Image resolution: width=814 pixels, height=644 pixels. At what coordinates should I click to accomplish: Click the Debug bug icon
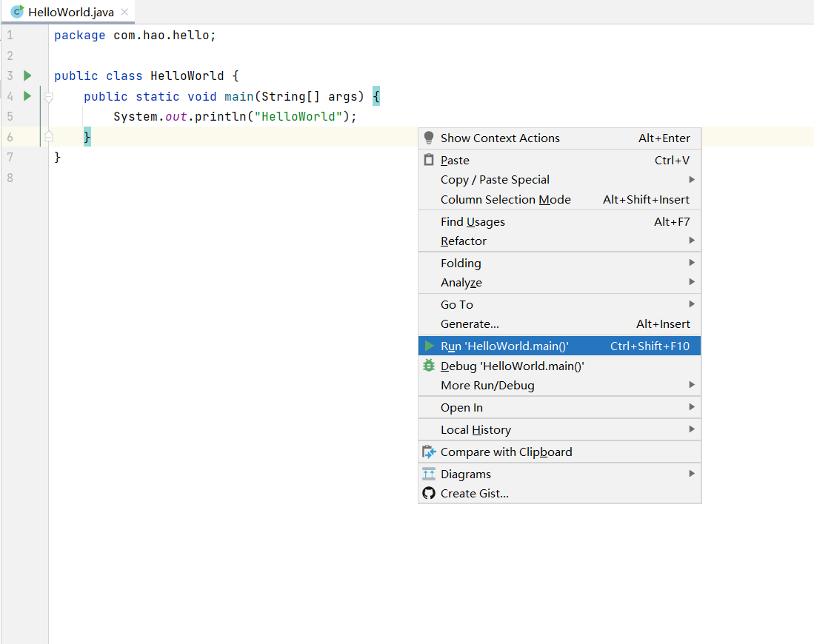[429, 366]
